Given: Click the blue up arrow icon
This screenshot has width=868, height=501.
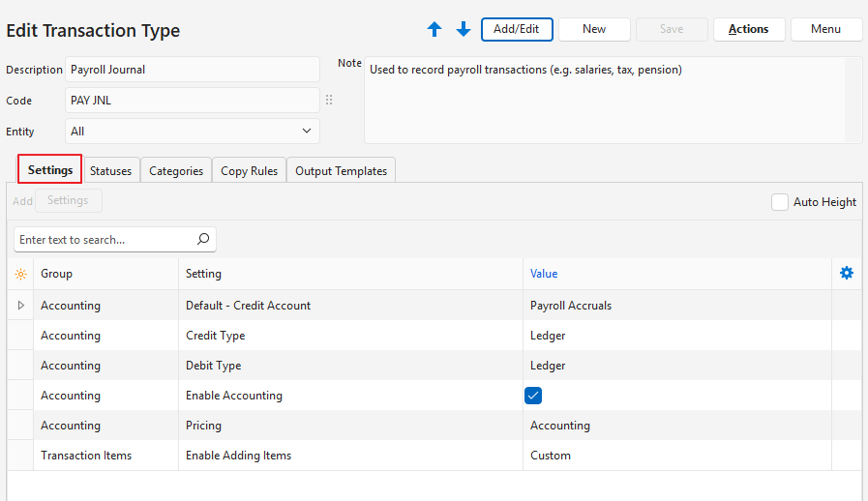Looking at the screenshot, I should (x=434, y=30).
